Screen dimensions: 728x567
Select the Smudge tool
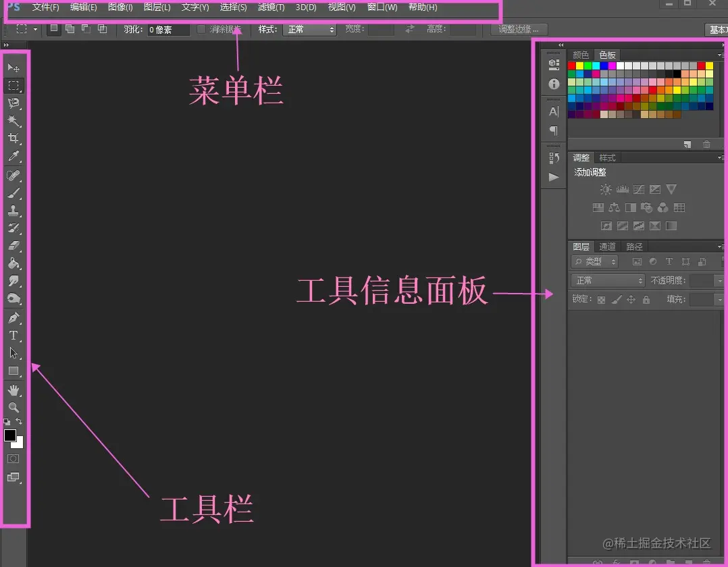point(14,281)
